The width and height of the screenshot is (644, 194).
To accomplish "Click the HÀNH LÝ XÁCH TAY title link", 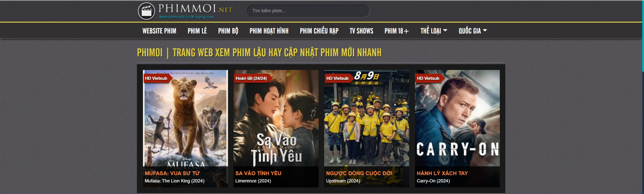I will 442,173.
